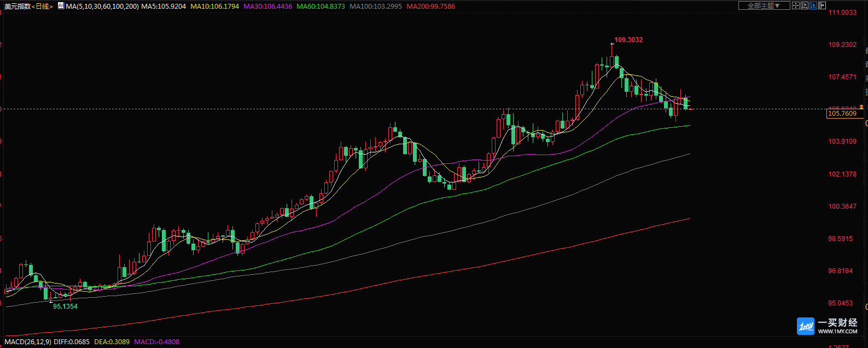
Task: Select the gray MA100:103.2995 legend
Action: point(376,7)
